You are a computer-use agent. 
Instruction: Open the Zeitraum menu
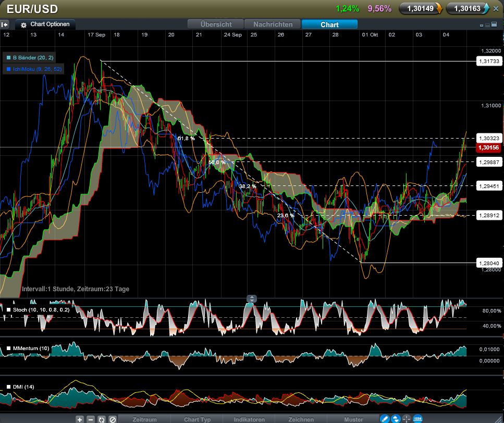tap(145, 419)
